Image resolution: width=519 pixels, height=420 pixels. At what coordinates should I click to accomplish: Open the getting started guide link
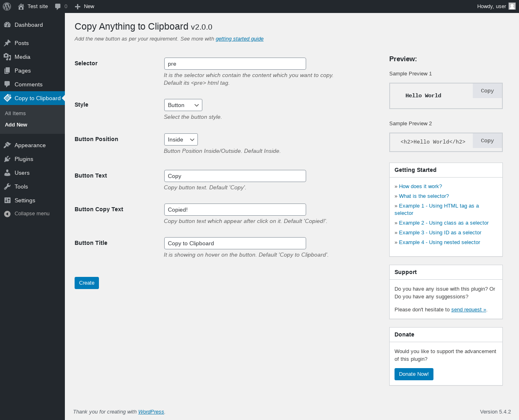[240, 39]
